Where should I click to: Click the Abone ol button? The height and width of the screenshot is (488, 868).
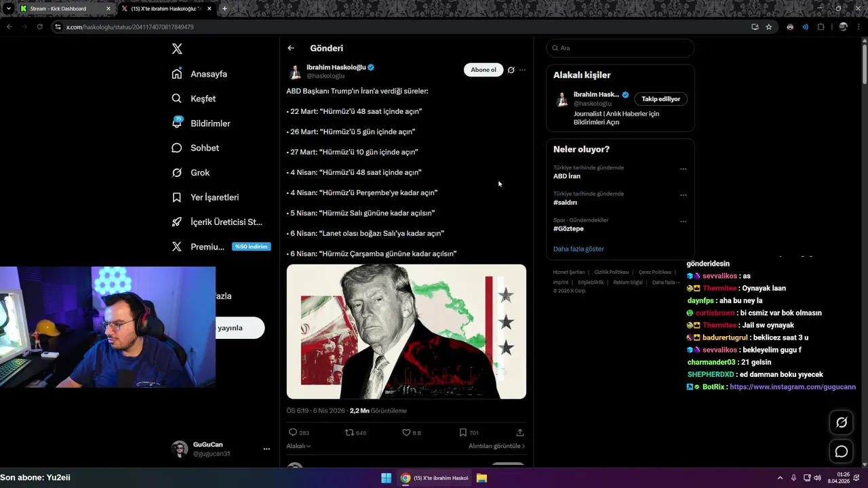pos(484,70)
